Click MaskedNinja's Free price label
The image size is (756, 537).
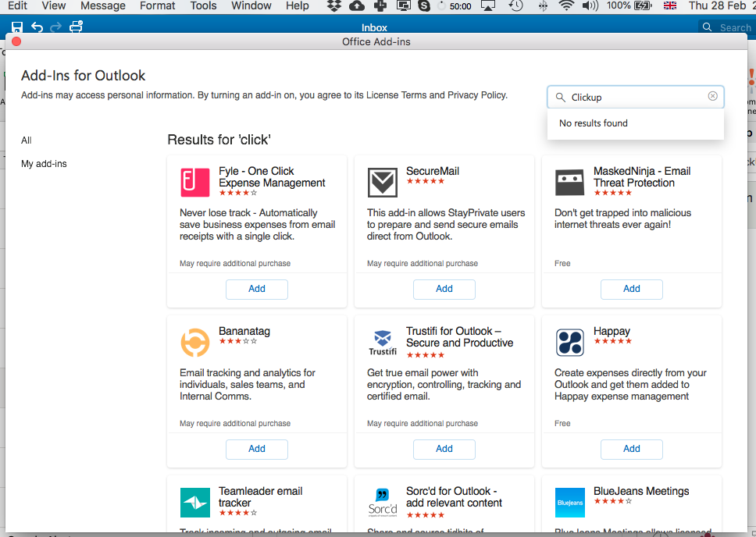562,264
